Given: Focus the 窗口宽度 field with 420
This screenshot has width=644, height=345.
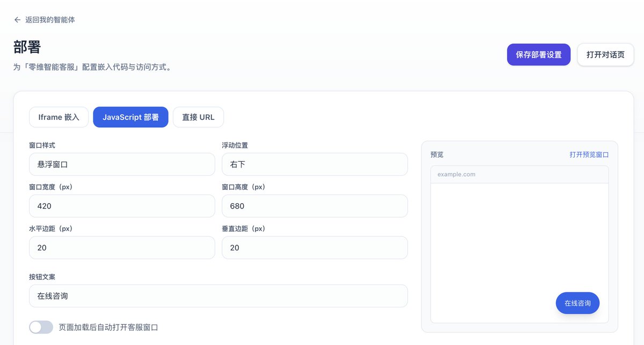Looking at the screenshot, I should pos(122,206).
